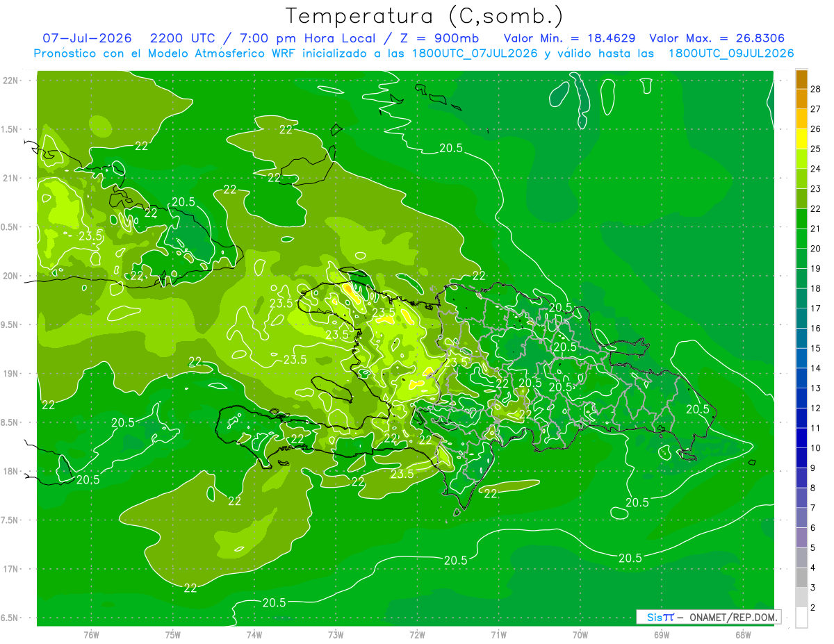Click the '7.5N' latitude axis label
Screen dimensions: 834x644
[x=10, y=520]
